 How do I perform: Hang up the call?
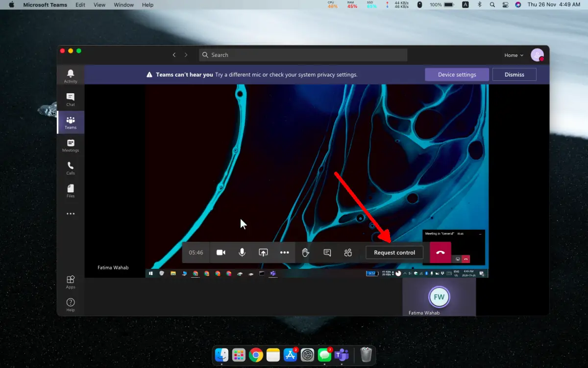441,253
